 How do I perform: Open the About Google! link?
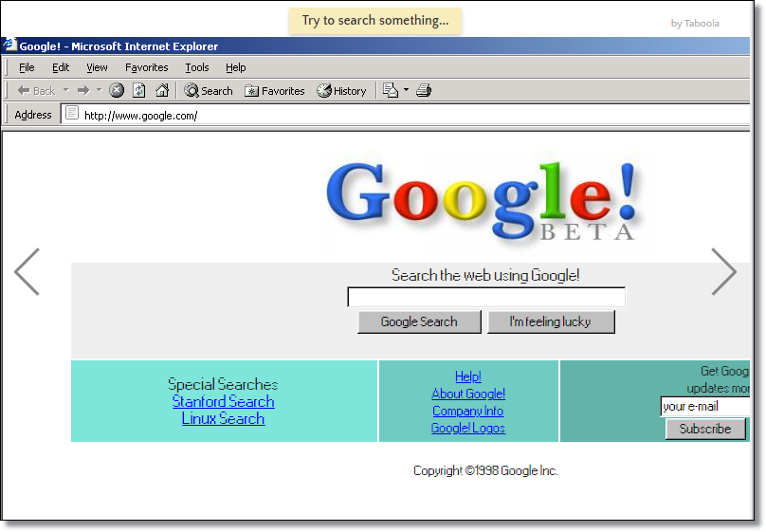(468, 394)
